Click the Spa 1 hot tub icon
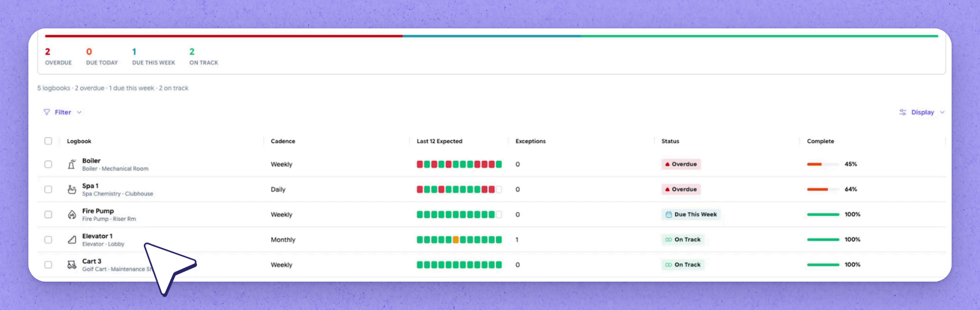 (72, 189)
